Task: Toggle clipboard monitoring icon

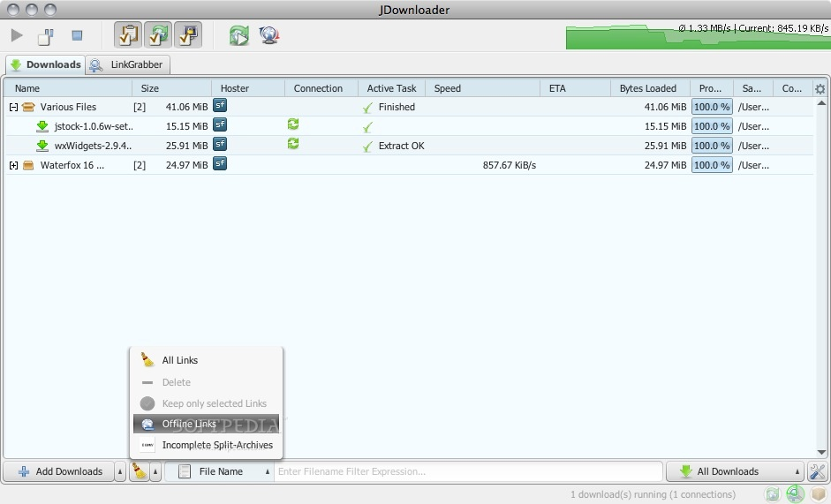Action: [x=128, y=35]
